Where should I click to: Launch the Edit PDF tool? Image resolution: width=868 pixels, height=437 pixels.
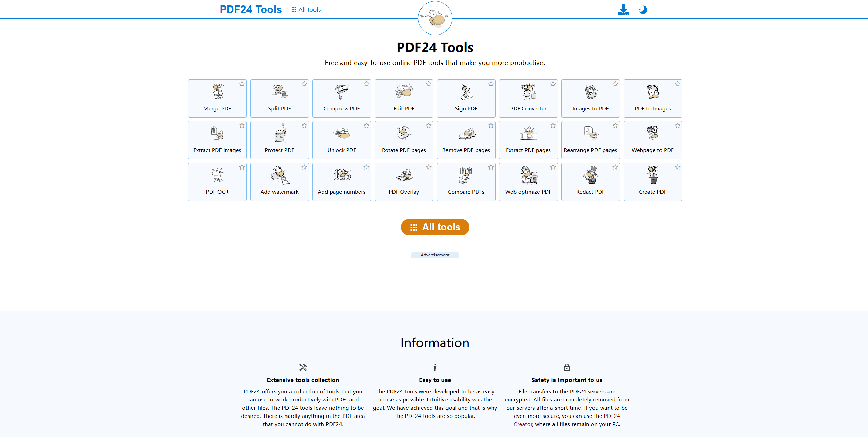pyautogui.click(x=404, y=98)
